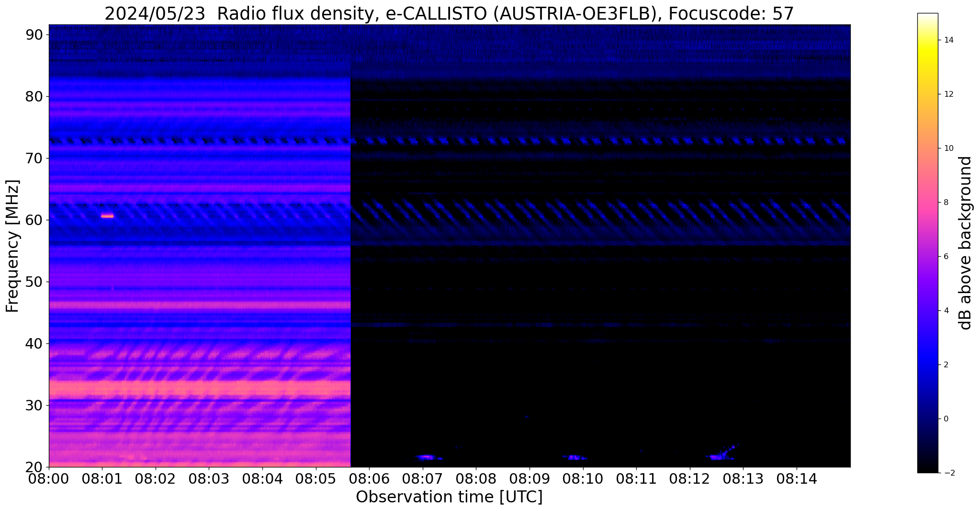980x511 pixels.
Task: Click the 08:10 time tick label
Action: 583,479
